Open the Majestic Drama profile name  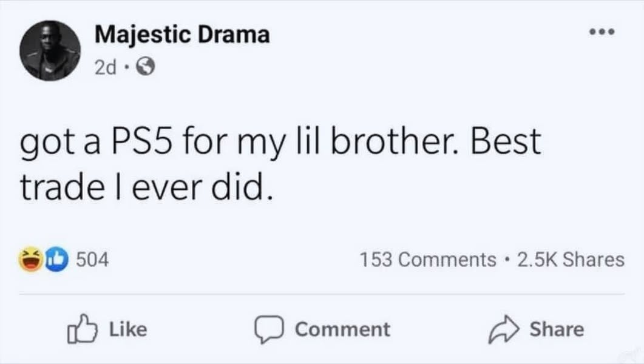pyautogui.click(x=182, y=35)
